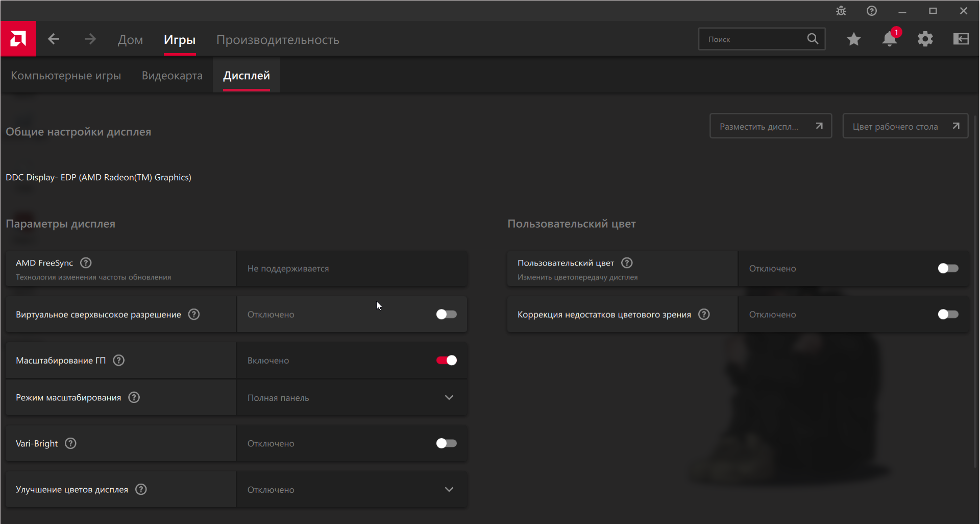
Task: Enable Коррекция недостатков цветового зрения switch
Action: pyautogui.click(x=948, y=314)
